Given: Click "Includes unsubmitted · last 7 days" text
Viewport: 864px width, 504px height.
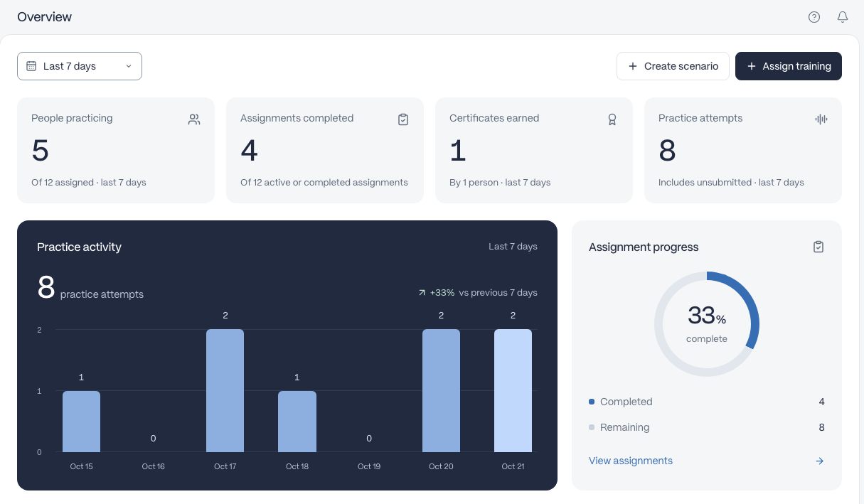Looking at the screenshot, I should [x=731, y=183].
